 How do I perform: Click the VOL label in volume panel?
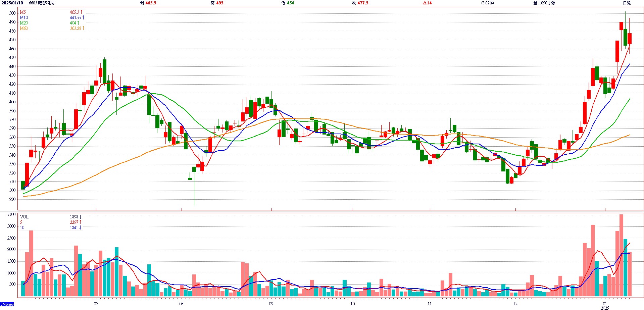point(24,217)
